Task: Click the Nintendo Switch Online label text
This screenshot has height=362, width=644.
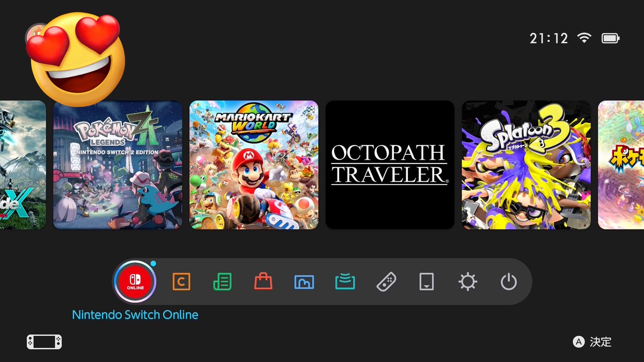Action: [135, 315]
